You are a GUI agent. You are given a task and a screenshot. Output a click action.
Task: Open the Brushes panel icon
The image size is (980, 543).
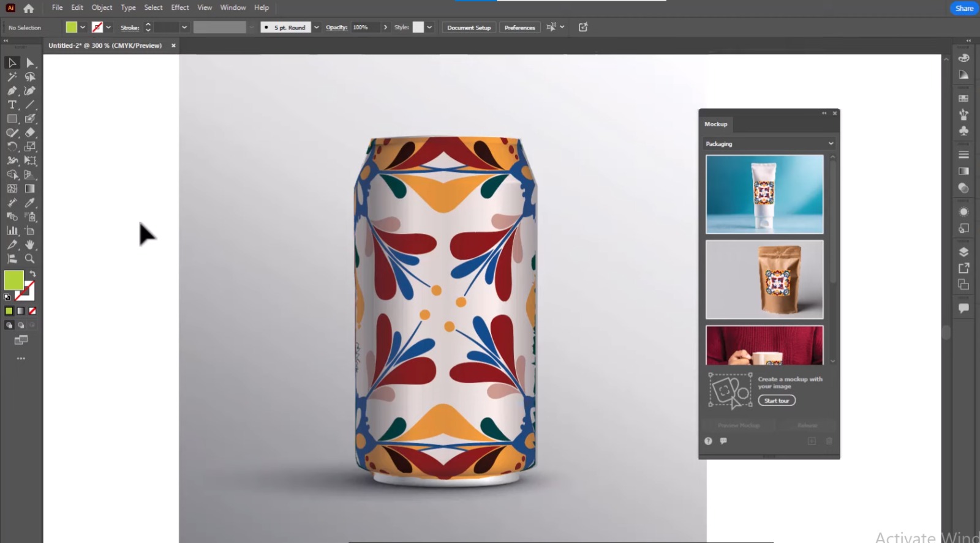(963, 114)
